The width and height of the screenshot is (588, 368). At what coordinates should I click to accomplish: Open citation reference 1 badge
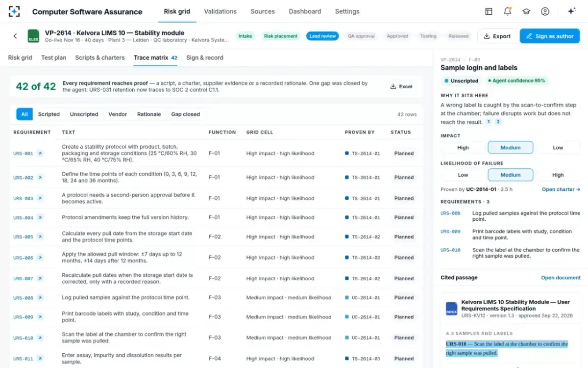point(489,122)
